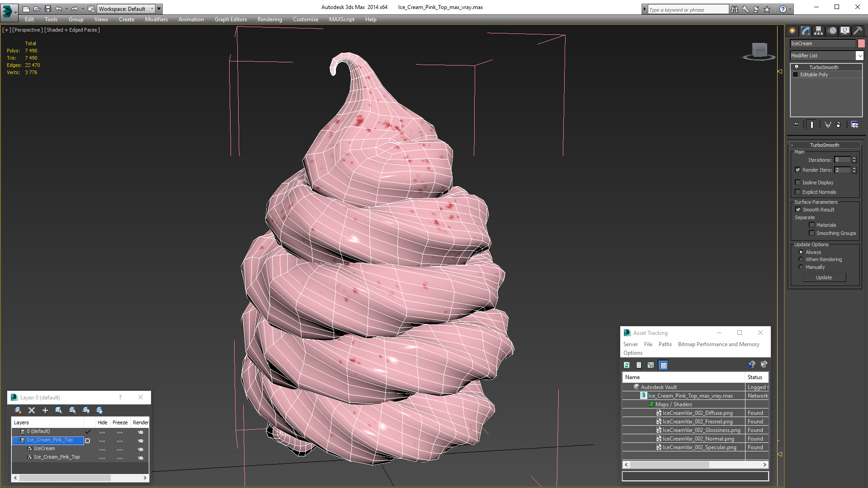Select the Always update radio option

point(801,252)
